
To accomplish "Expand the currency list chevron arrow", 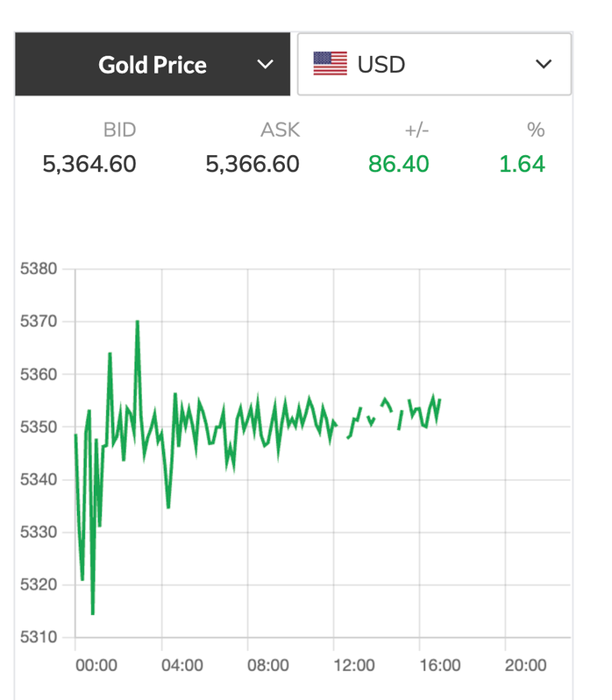I will (x=544, y=64).
